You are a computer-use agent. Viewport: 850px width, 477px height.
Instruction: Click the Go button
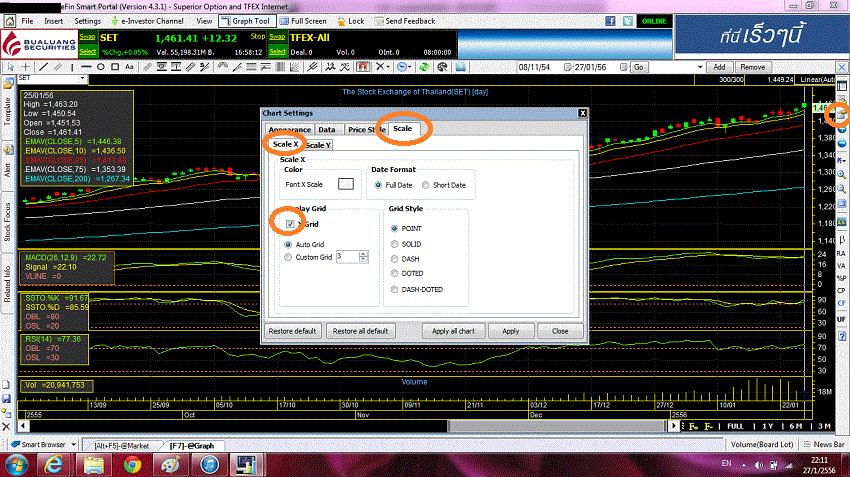(x=639, y=67)
